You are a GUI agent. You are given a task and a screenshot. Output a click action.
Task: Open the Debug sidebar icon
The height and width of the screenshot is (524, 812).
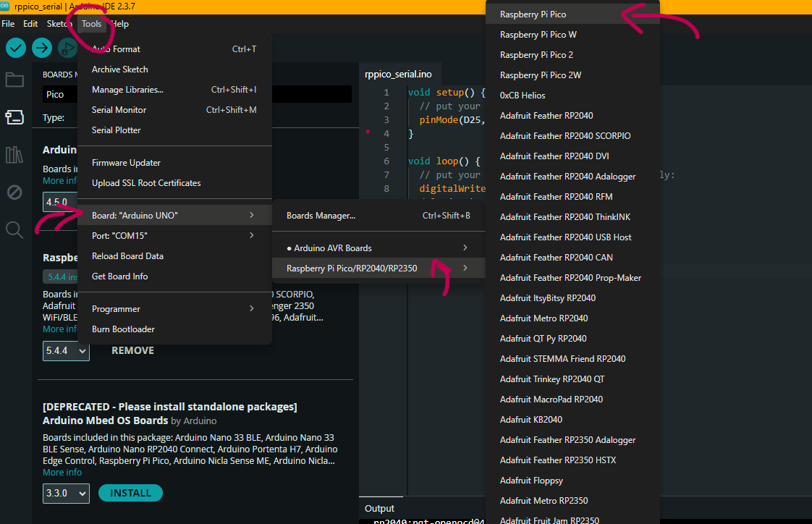(x=14, y=193)
